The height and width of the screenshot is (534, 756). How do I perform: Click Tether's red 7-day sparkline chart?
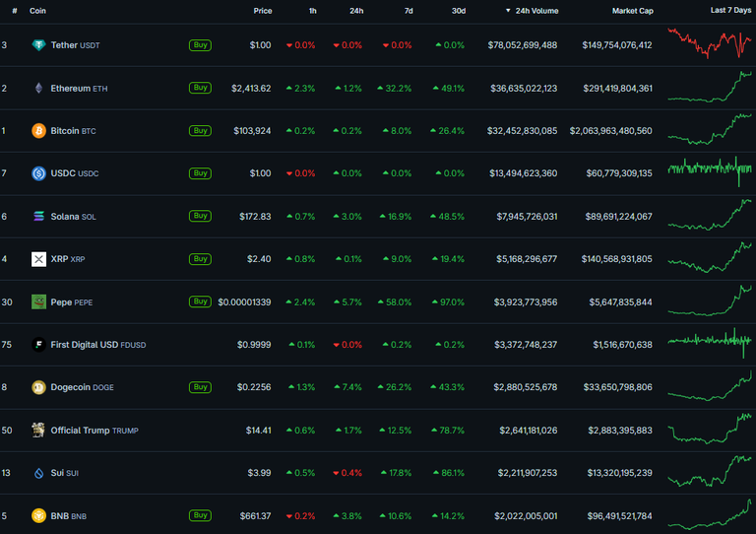click(x=709, y=44)
